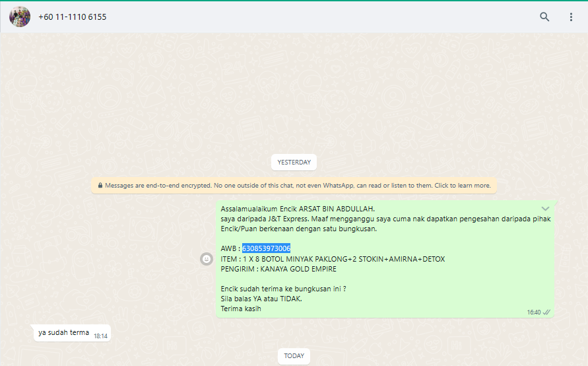Click the YESTERDAY date label
Screen dimensions: 588x366
294,162
